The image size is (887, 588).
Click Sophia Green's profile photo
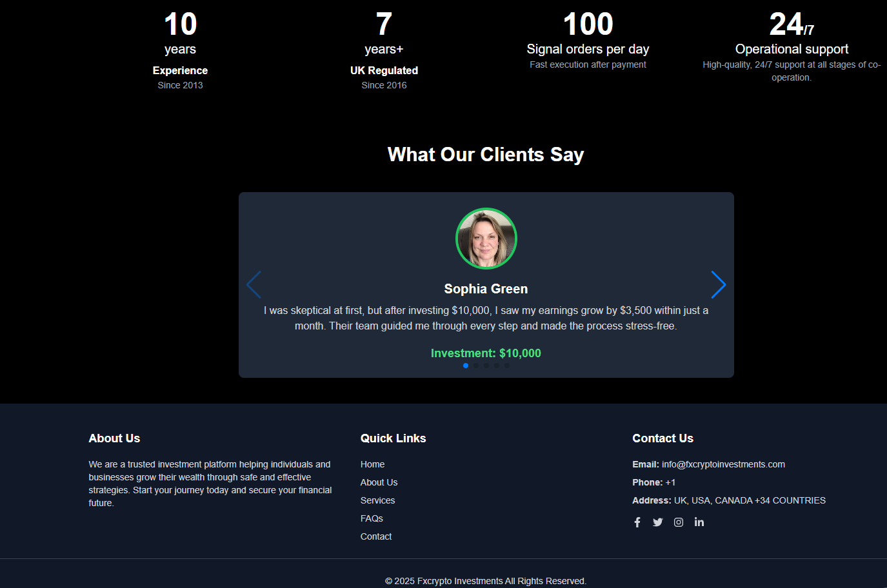(486, 239)
